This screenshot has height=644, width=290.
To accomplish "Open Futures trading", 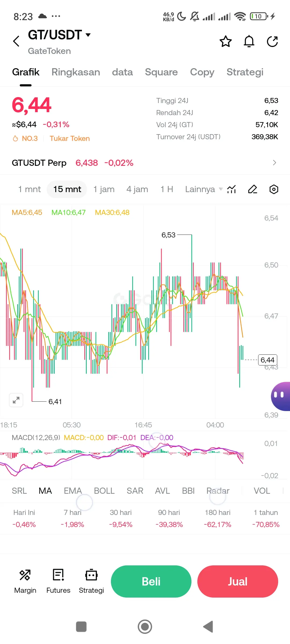I will (58, 581).
